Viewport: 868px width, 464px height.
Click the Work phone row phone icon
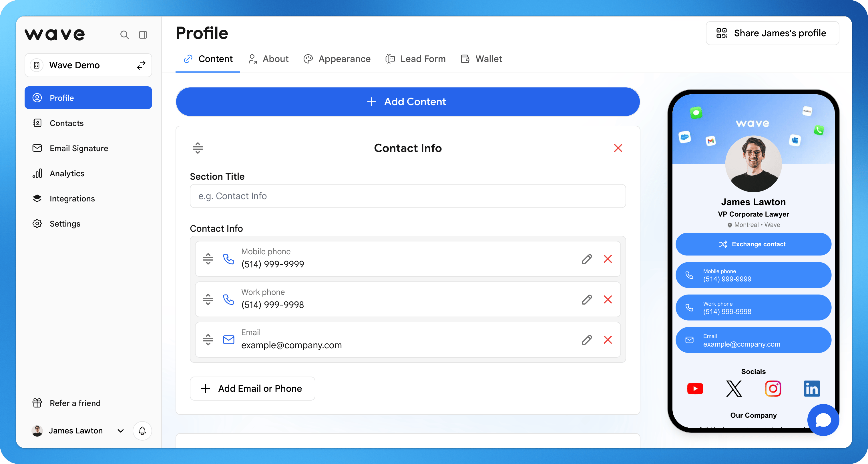coord(228,299)
